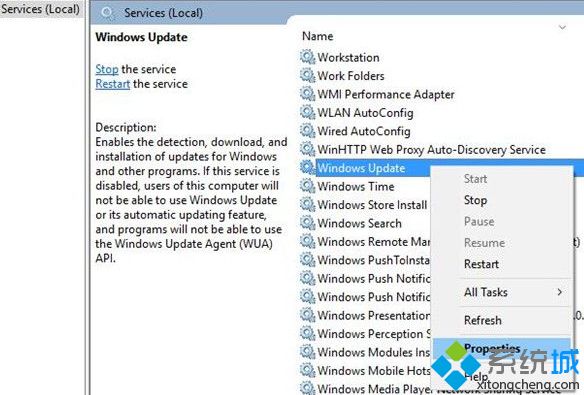Click the Windows Presentation service gear icon
Image resolution: width=584 pixels, height=395 pixels.
308,315
